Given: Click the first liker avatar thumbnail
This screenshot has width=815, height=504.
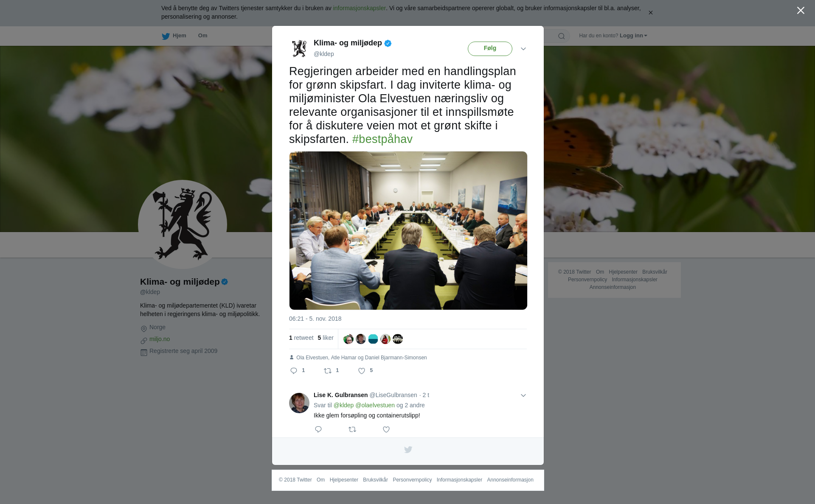Looking at the screenshot, I should coord(348,339).
